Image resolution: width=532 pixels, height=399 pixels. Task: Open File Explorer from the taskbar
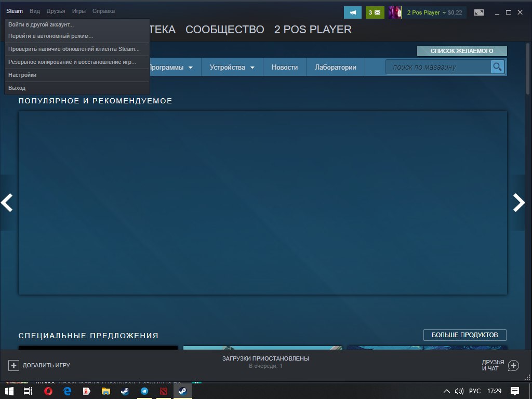point(106,391)
